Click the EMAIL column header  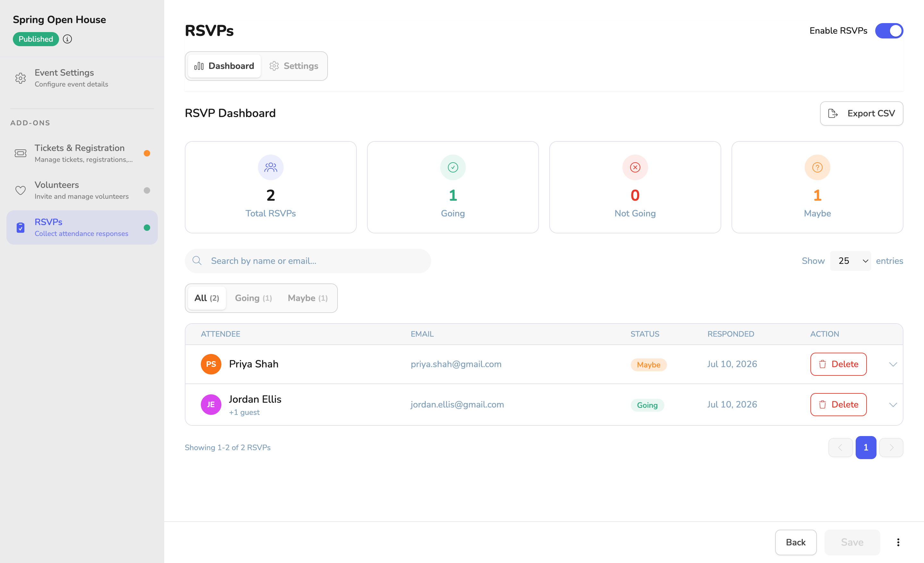coord(422,334)
